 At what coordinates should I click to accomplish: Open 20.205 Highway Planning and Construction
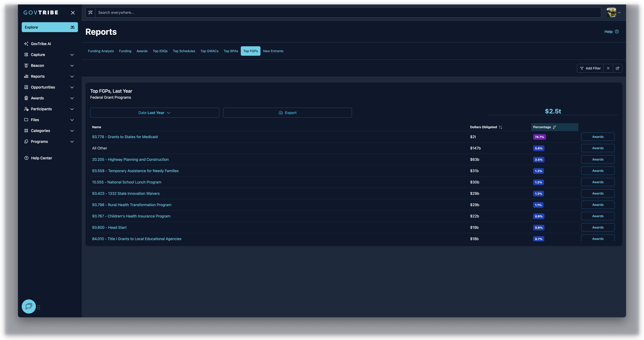130,159
